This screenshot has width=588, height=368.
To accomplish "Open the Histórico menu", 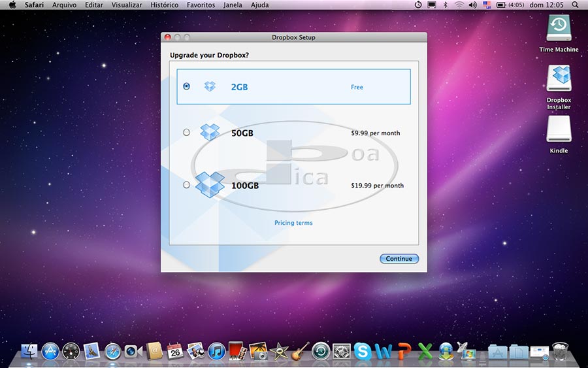I will [x=164, y=5].
